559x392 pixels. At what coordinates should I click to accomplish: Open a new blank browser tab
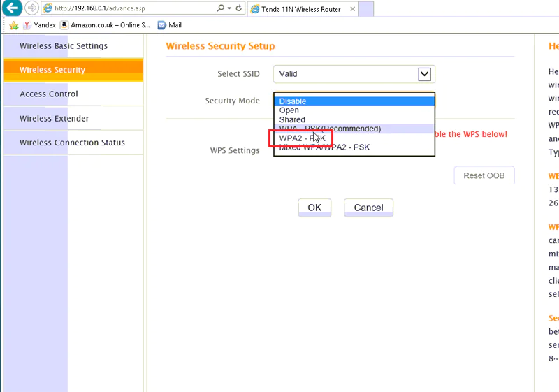pyautogui.click(x=365, y=9)
